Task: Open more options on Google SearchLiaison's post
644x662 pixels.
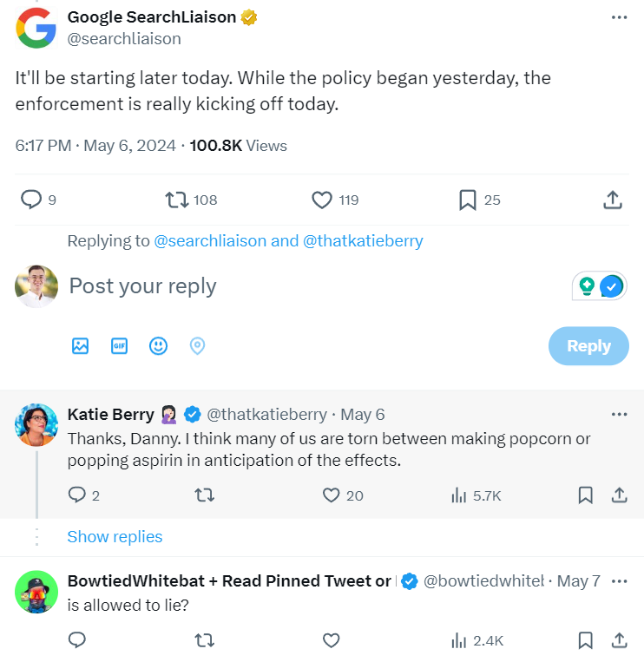Action: (619, 17)
